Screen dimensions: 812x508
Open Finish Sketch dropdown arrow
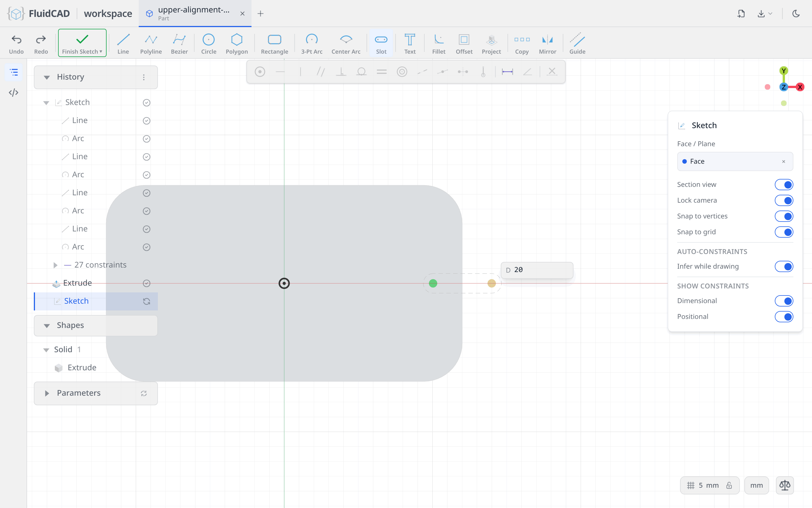pos(101,51)
